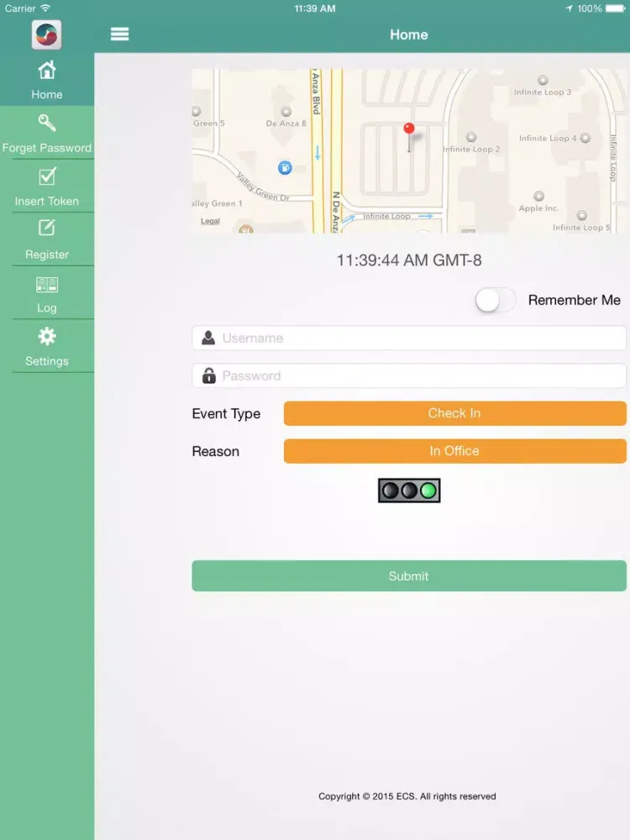
Task: Open Forget Password key icon
Action: coord(46,123)
